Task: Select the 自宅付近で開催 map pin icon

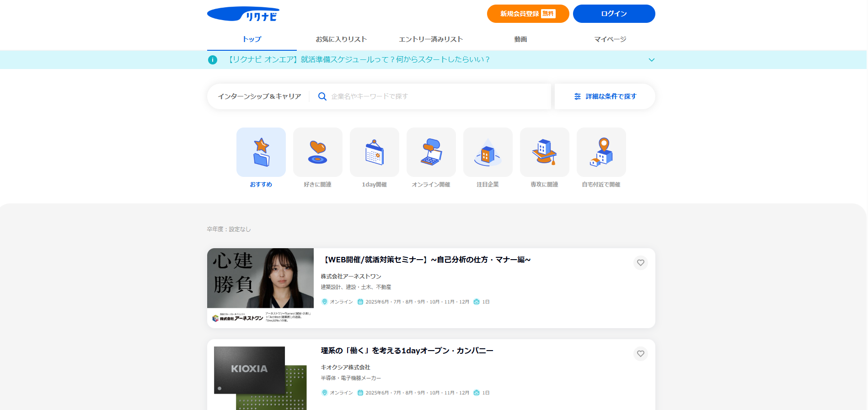Action: pos(601,152)
